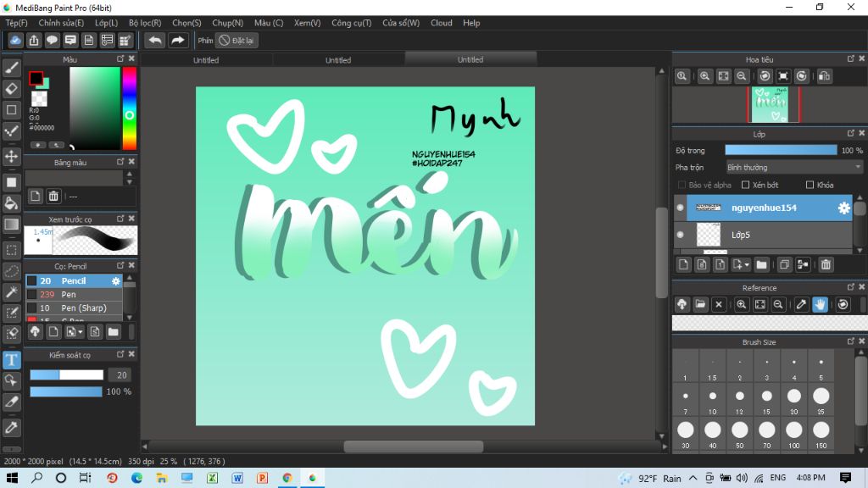Image resolution: width=868 pixels, height=488 pixels.
Task: Click zoom out icon in Navigator panel
Action: (742, 76)
